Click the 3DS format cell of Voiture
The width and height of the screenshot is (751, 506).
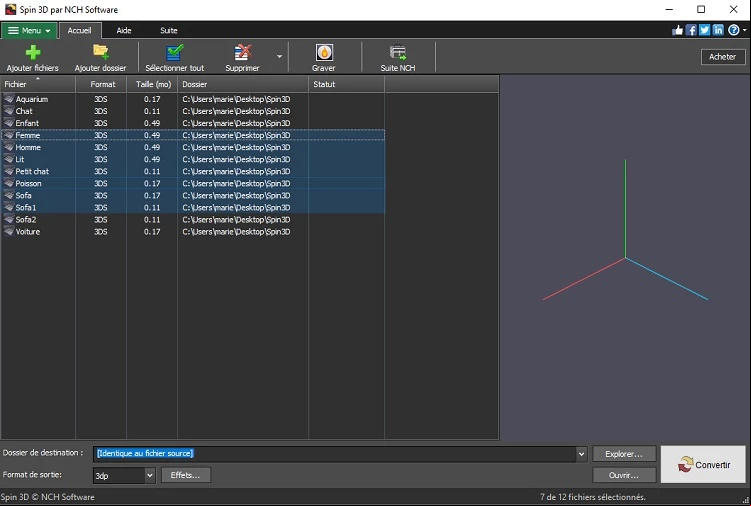coord(101,231)
